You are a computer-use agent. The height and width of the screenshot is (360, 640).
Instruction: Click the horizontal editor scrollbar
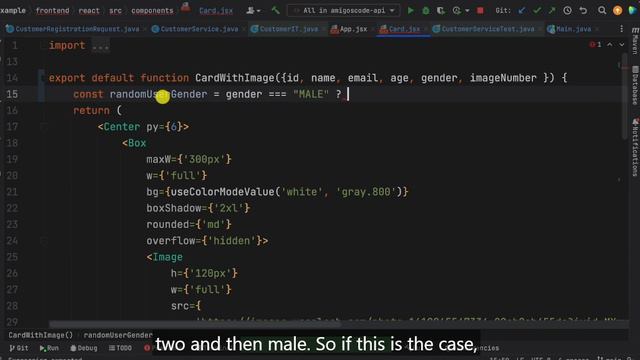click(195, 324)
